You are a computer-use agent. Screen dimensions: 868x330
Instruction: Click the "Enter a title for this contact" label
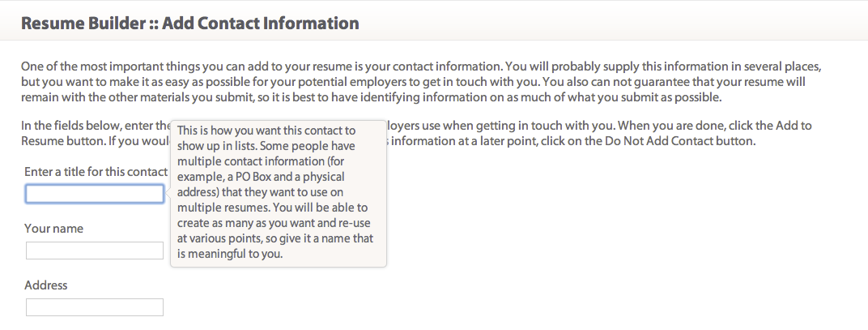[96, 172]
